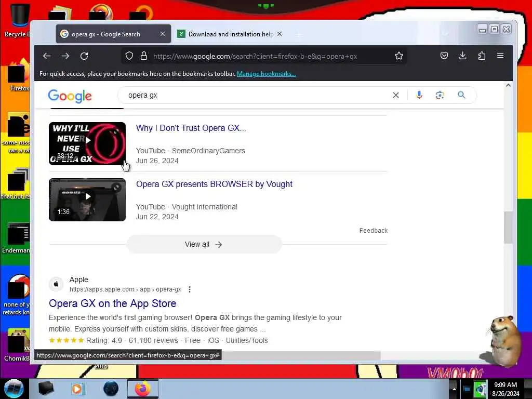Go back using the browser back arrow

47,56
